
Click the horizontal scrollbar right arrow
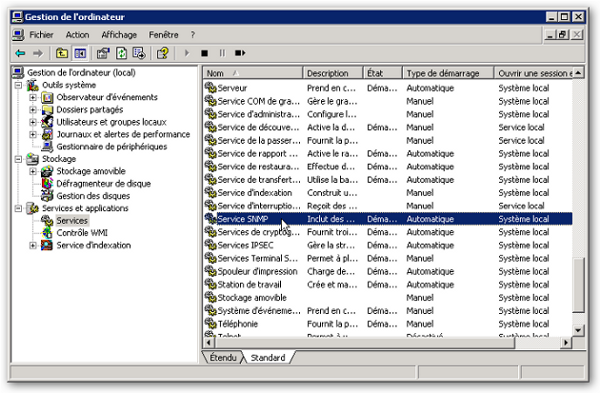point(566,342)
